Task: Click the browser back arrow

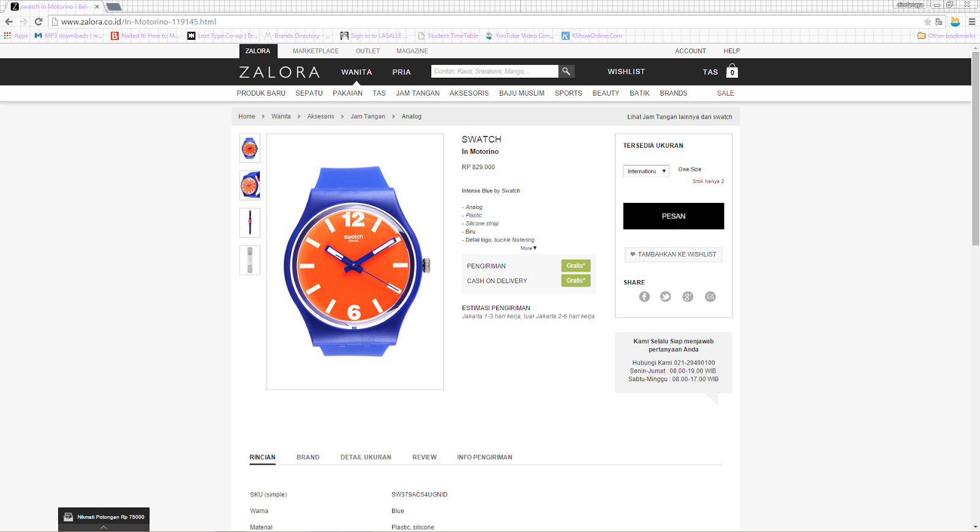Action: [x=9, y=21]
